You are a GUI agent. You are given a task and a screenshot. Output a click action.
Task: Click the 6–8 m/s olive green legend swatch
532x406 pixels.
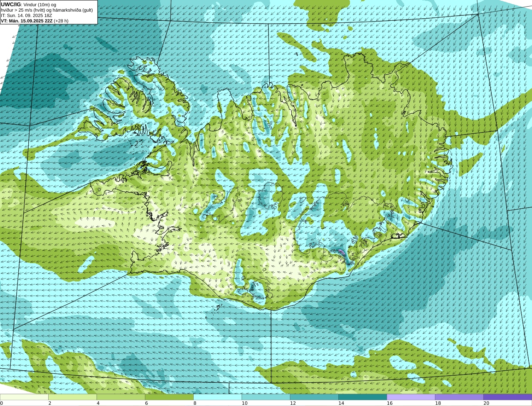[x=169, y=397]
